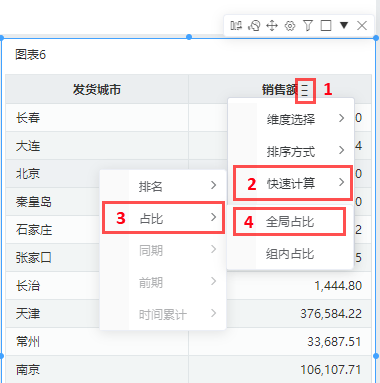Viewport: 380px width, 383px height.
Task: Expand the 排序方式 submenu
Action: click(290, 151)
